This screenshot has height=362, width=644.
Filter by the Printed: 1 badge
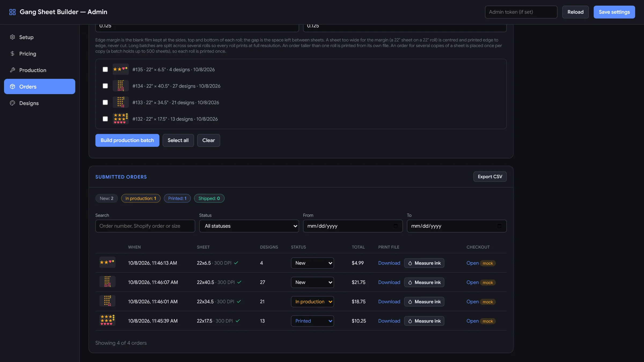click(177, 198)
